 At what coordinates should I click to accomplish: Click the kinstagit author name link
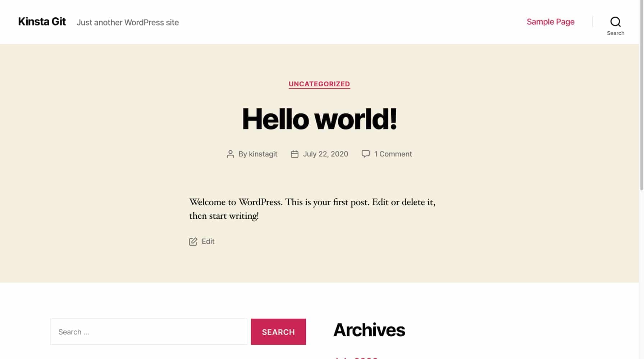tap(263, 154)
